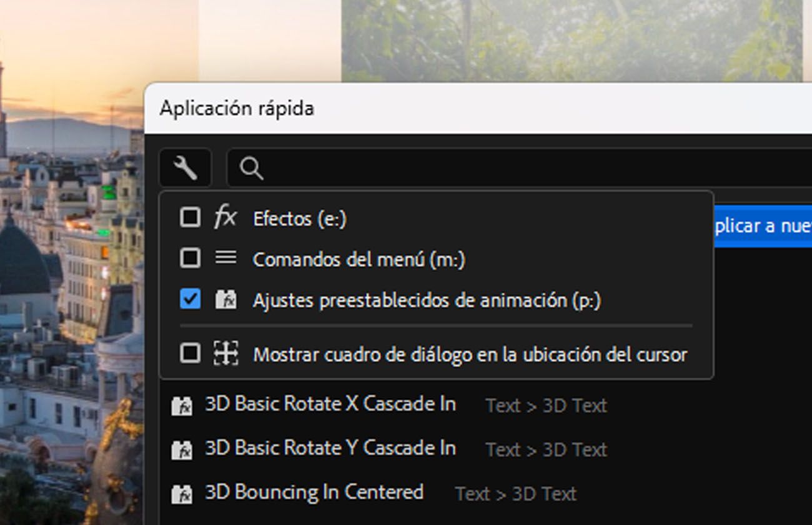Screen dimensions: 812x525
Task: Select 3D Bouncing In Centered preset
Action: [x=314, y=492]
